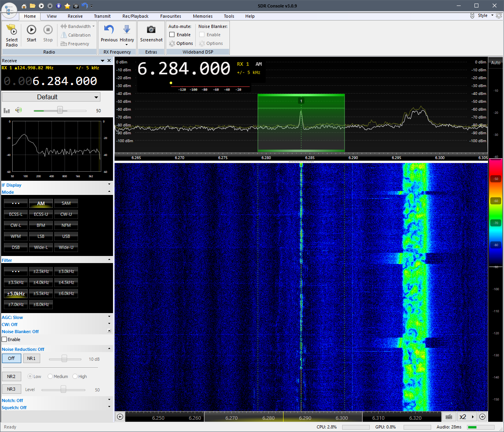Open the frequency History icon
Viewport: 504px width, 432px height.
(127, 30)
